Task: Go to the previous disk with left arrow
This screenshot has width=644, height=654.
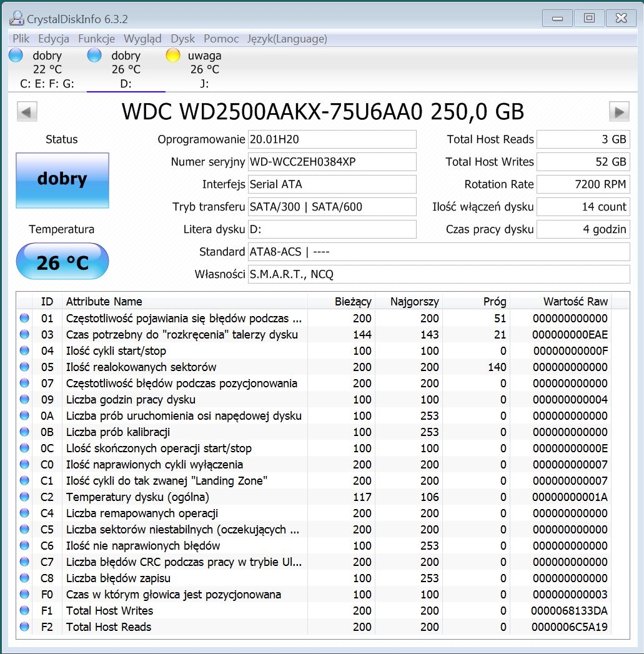Action: 27,111
